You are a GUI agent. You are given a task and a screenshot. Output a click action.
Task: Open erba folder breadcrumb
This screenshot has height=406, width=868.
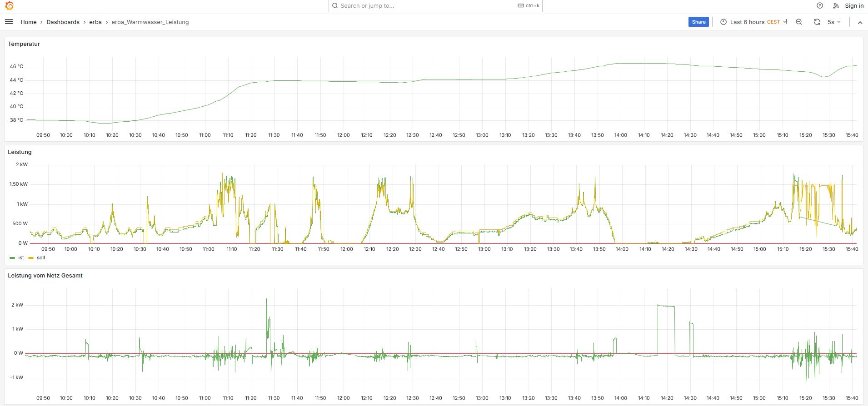95,22
